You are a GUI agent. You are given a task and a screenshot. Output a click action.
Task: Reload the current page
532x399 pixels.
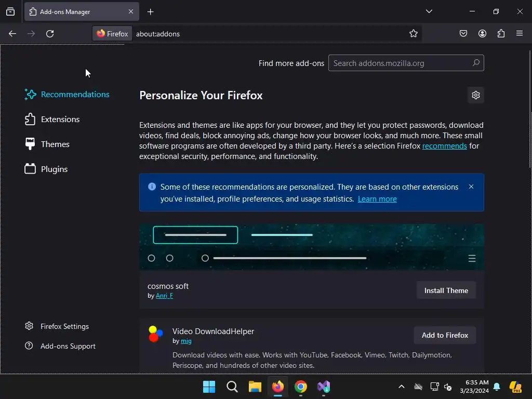[x=50, y=34]
